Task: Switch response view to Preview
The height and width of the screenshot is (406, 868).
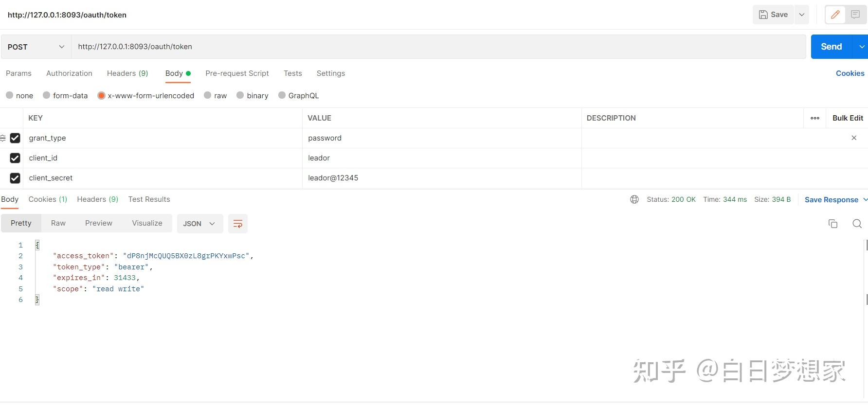Action: coord(99,223)
